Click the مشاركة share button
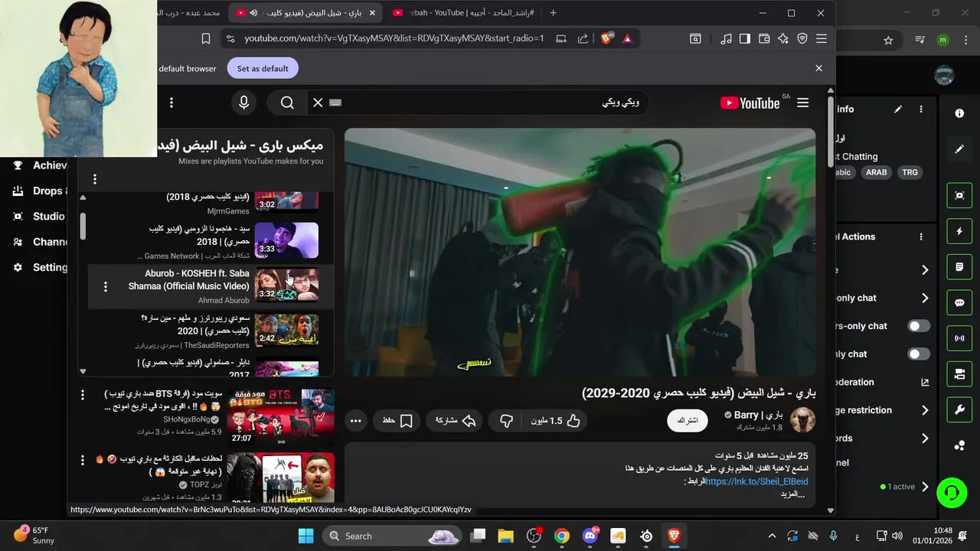 pos(456,420)
